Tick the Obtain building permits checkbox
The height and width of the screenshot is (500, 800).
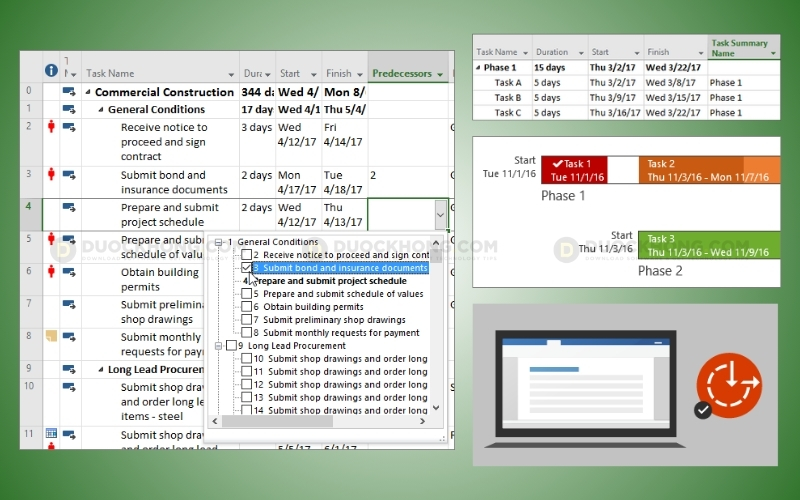pyautogui.click(x=247, y=307)
